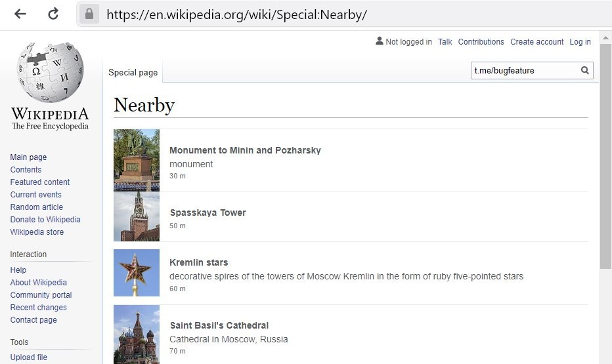Open the Main page sidebar link
The height and width of the screenshot is (364, 612).
click(28, 157)
